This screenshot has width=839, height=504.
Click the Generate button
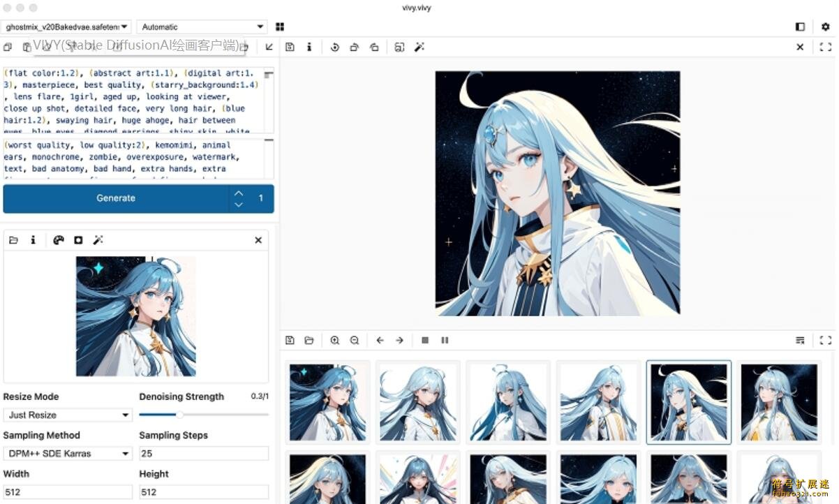click(x=116, y=198)
